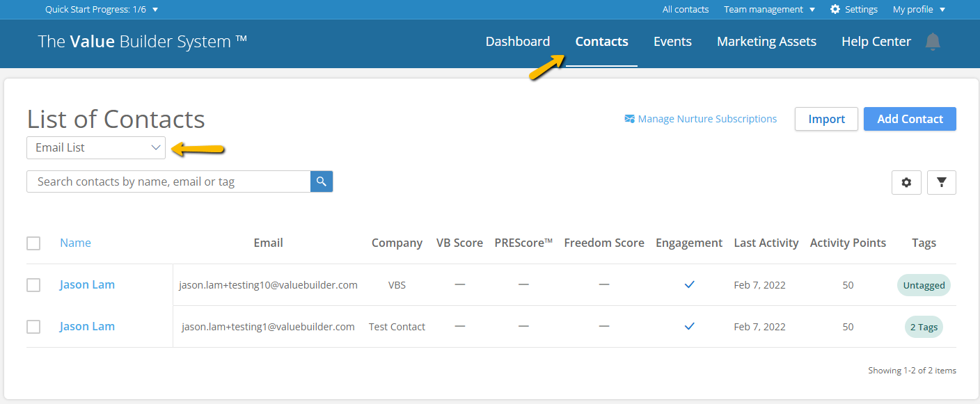Click the VBS company cell

click(397, 285)
